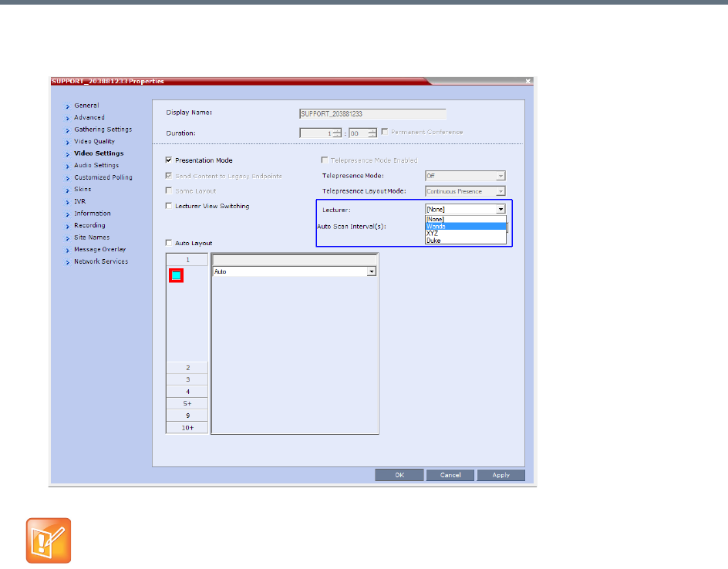Select layout group 1 tab
Image resolution: width=728 pixels, height=569 pixels.
click(x=187, y=260)
